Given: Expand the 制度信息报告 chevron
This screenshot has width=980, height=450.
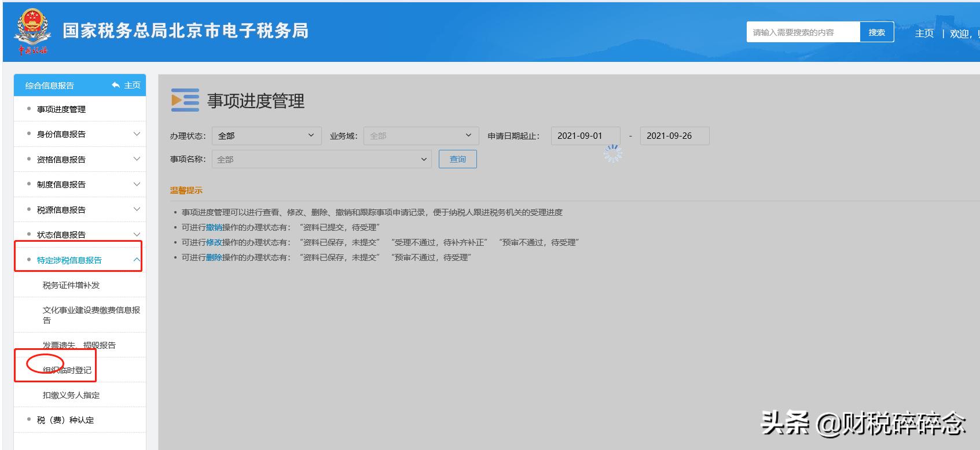Looking at the screenshot, I should click(137, 185).
